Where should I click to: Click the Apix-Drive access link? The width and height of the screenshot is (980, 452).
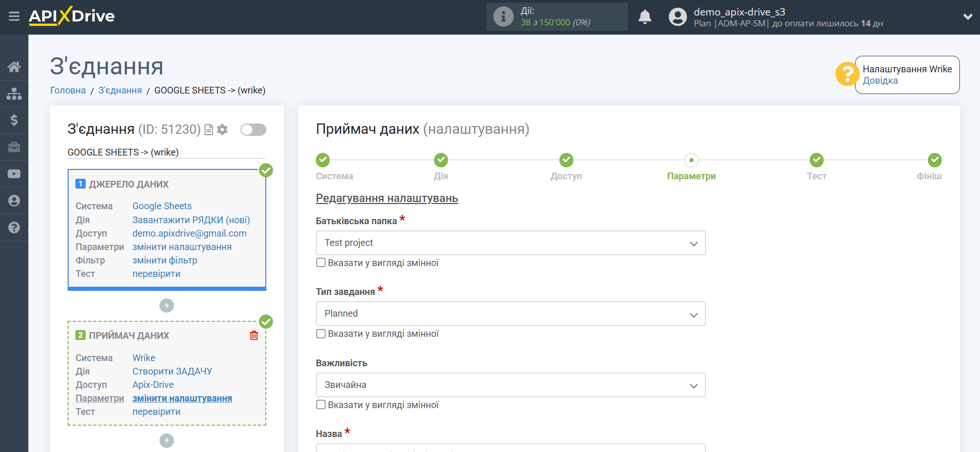click(x=153, y=385)
